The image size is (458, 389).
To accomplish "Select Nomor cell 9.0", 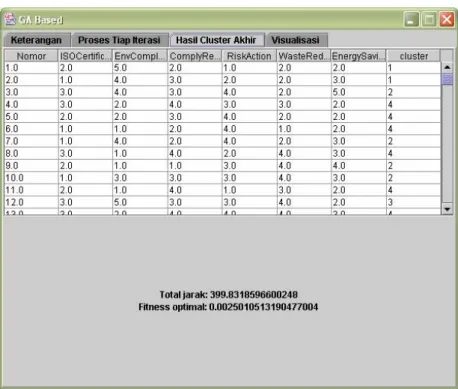I will [x=31, y=165].
